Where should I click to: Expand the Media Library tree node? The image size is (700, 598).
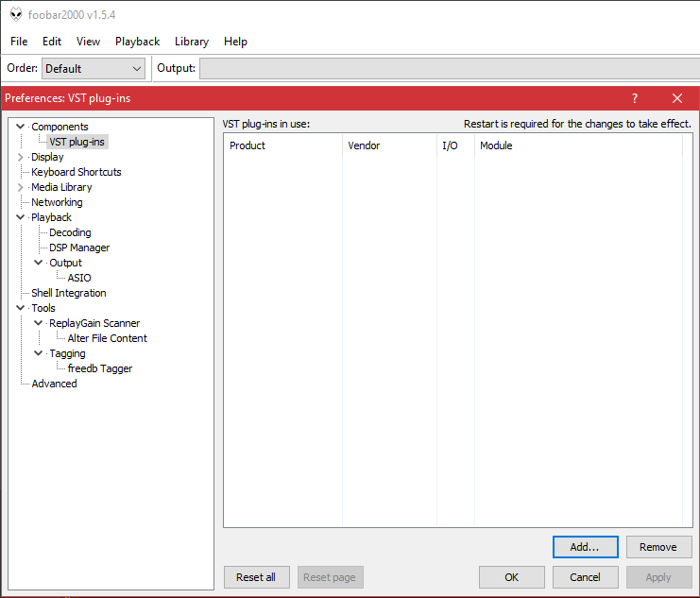point(20,187)
